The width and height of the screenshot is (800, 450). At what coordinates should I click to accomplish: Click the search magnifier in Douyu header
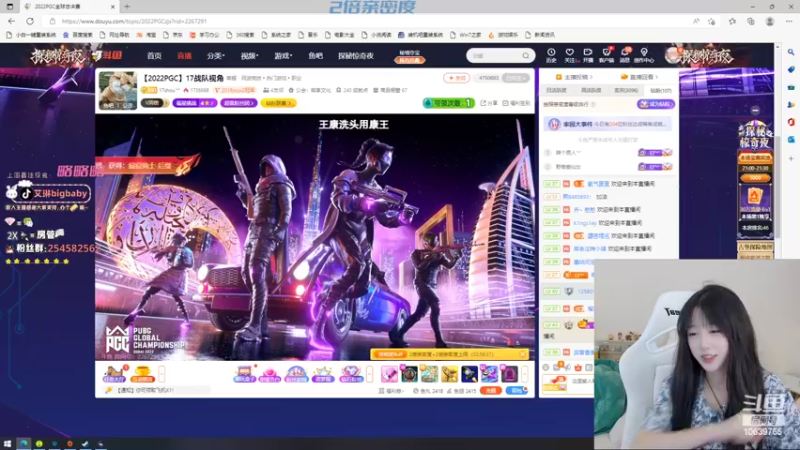526,56
